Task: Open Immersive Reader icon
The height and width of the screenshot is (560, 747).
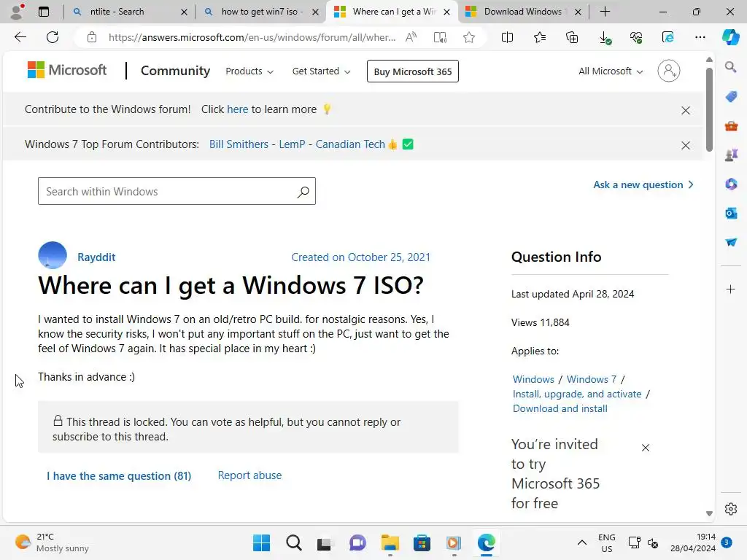Action: (x=440, y=37)
